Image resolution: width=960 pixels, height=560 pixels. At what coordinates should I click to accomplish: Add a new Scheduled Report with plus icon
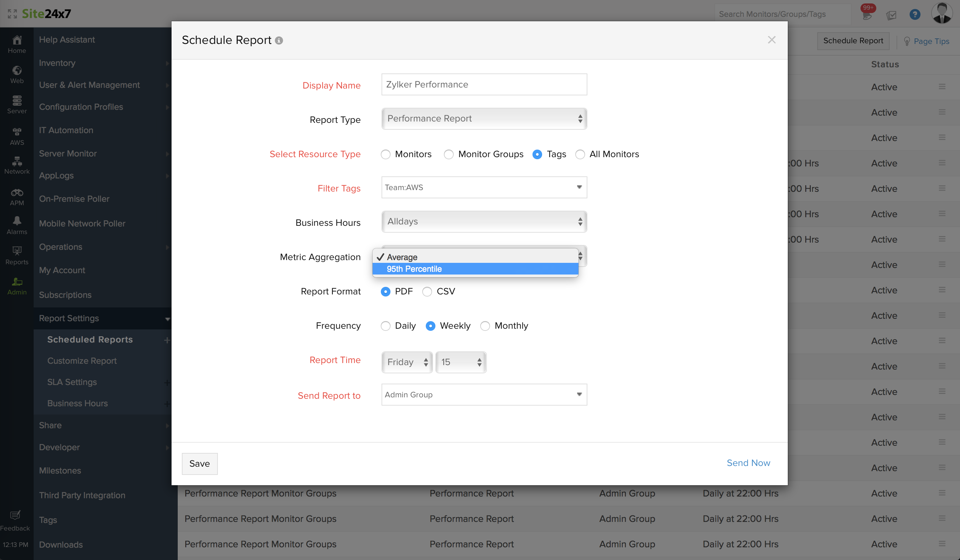(166, 340)
